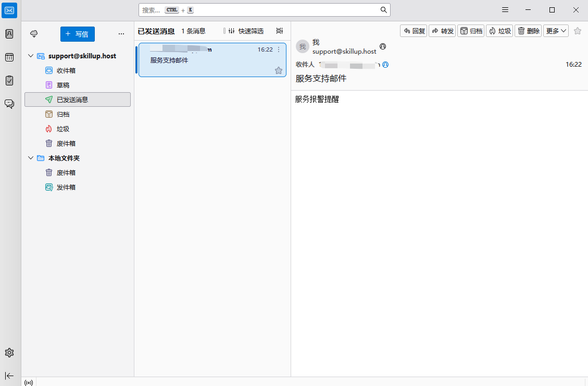Image resolution: width=588 pixels, height=386 pixels.
Task: Open the Tasks space
Action: [x=9, y=81]
